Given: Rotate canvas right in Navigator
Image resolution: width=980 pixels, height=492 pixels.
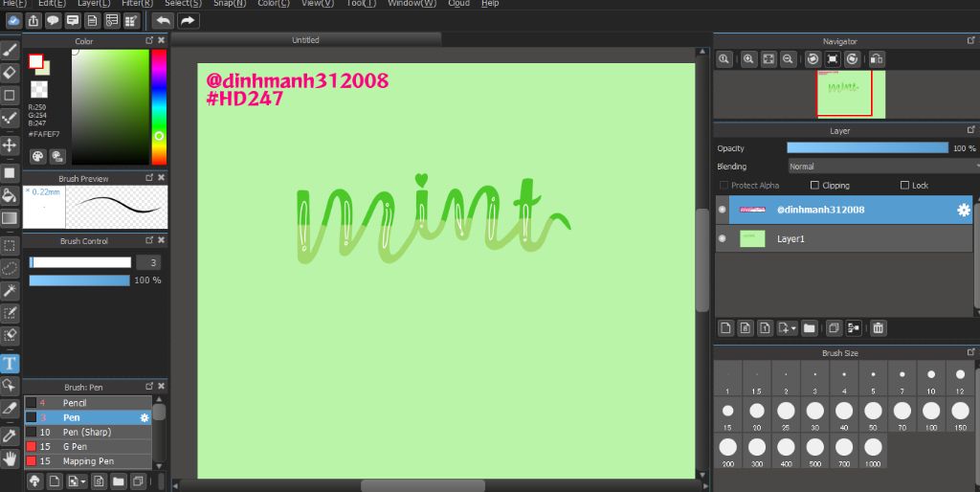Looking at the screenshot, I should 852,59.
